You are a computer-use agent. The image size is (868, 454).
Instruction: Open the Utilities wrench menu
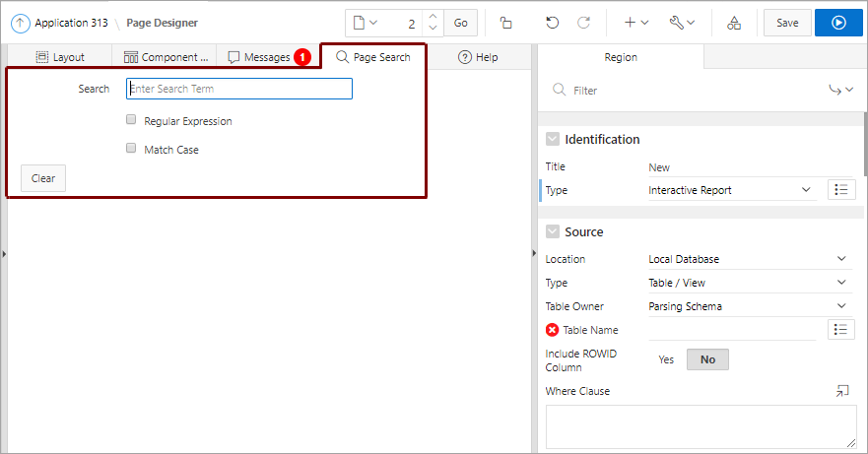pyautogui.click(x=682, y=23)
